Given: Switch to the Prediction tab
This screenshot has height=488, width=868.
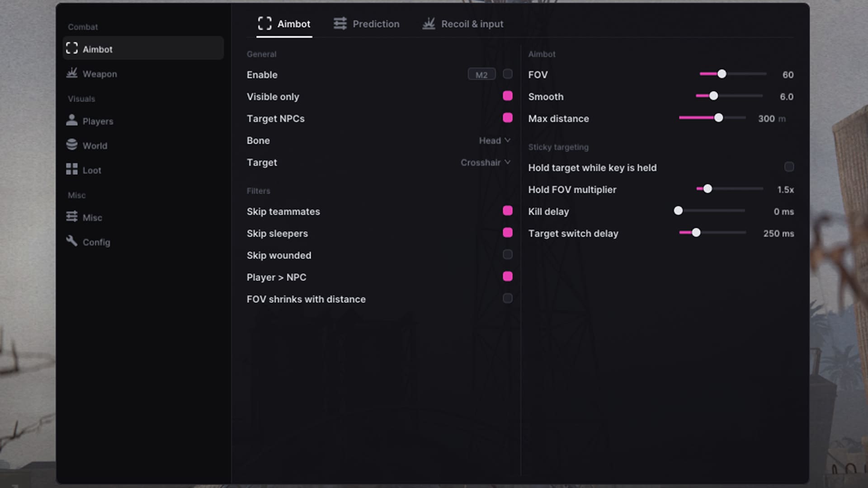Looking at the screenshot, I should pyautogui.click(x=367, y=24).
